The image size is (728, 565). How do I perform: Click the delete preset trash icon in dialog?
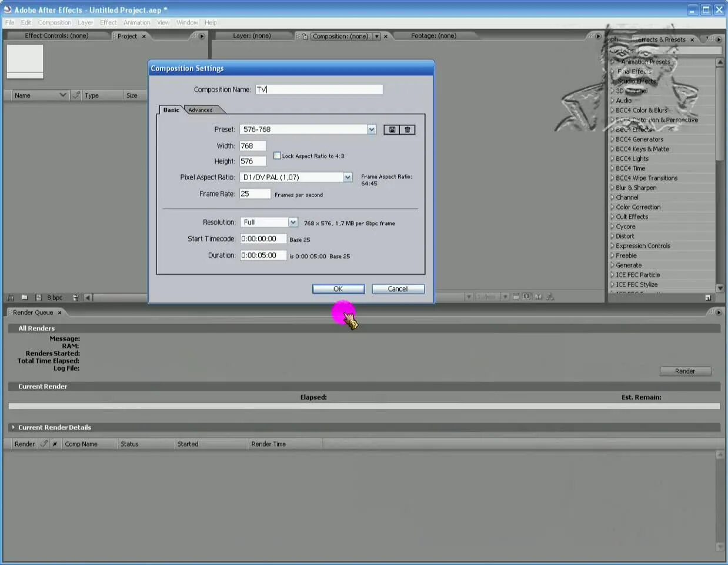[x=408, y=129]
